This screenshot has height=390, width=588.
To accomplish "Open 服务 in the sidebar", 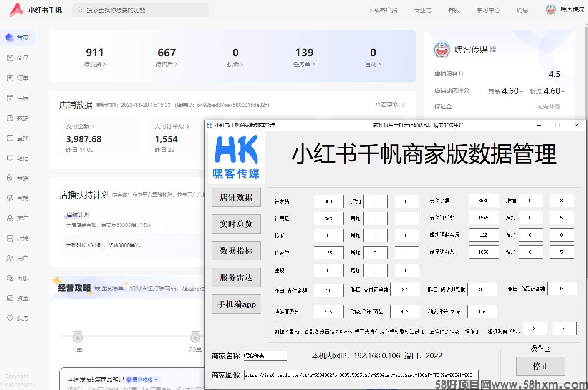I will [17, 318].
